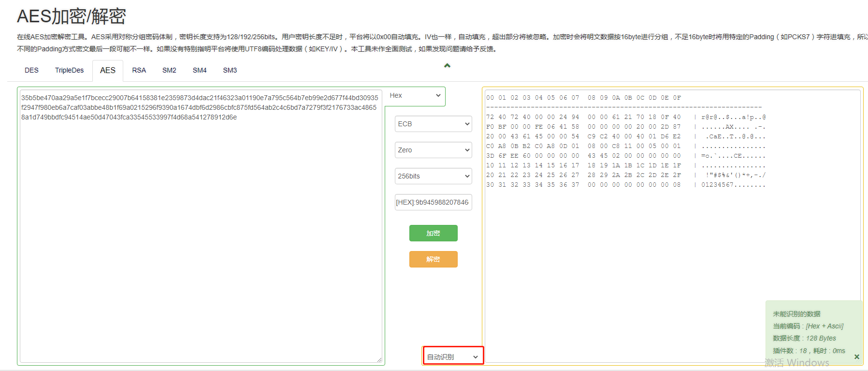The height and width of the screenshot is (371, 868).
Task: Click the AES加密/解密 page heading
Action: pos(72,16)
